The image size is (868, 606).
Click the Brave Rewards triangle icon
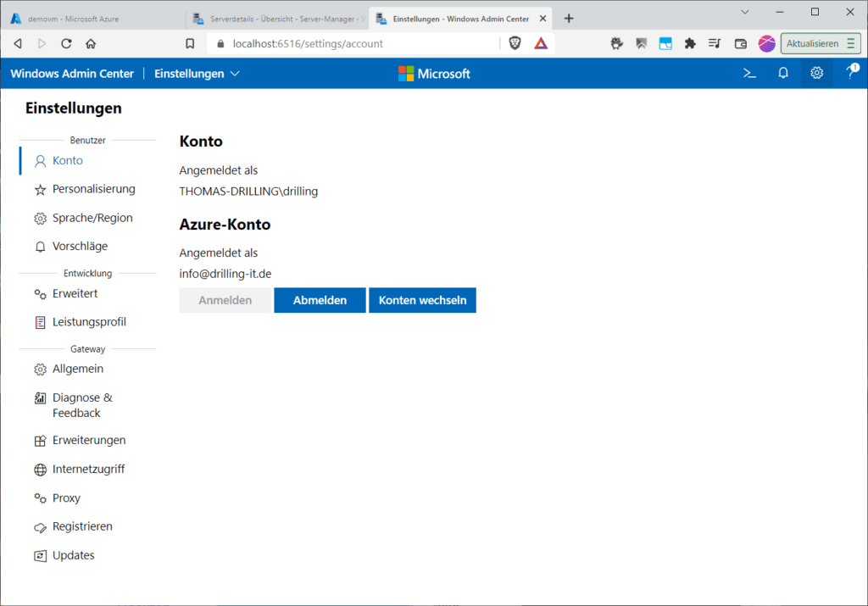tap(541, 43)
